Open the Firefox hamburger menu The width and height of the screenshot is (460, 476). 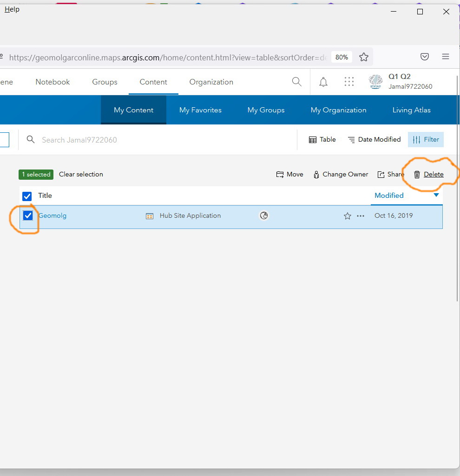(445, 57)
